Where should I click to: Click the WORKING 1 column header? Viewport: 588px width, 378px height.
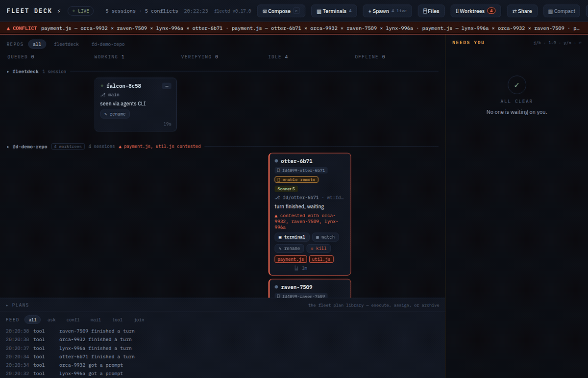109,57
